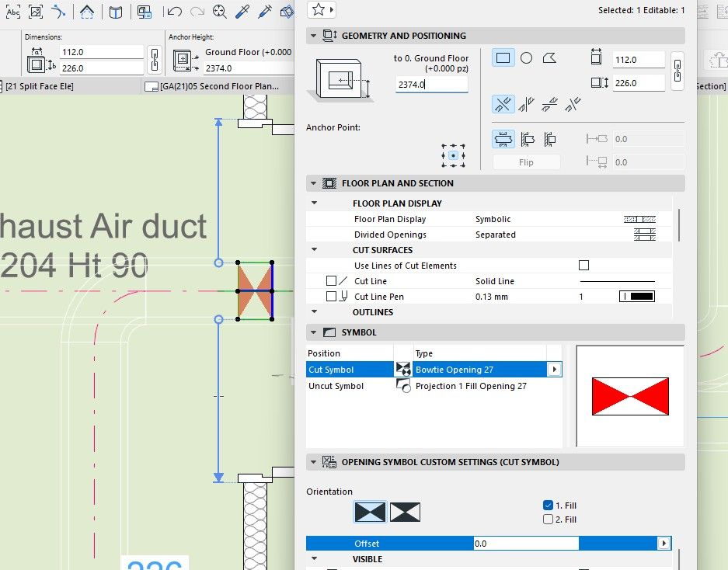
Task: Enable the 2. Fill checkbox
Action: [548, 520]
